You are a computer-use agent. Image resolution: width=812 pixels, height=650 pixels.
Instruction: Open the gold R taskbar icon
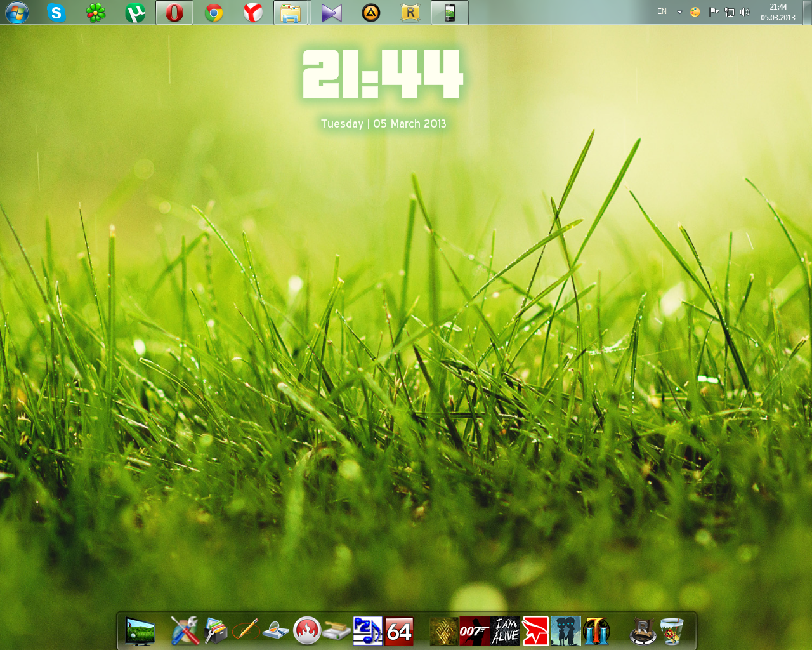410,13
